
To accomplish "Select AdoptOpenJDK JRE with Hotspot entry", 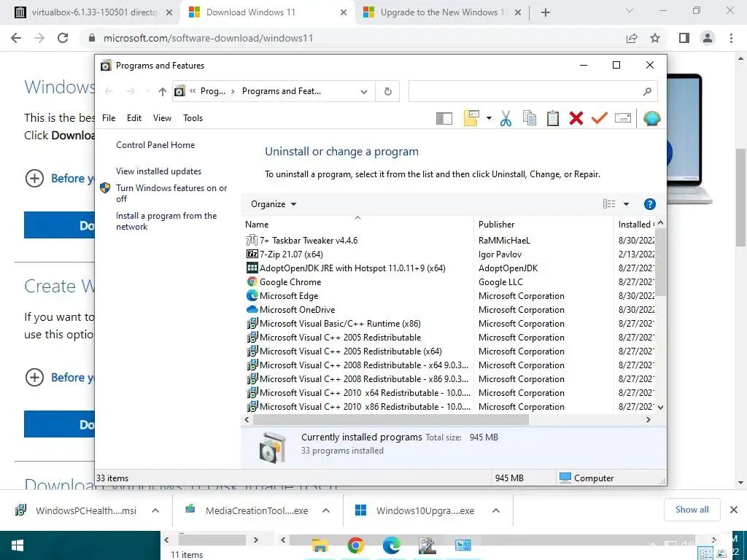I will [x=346, y=268].
